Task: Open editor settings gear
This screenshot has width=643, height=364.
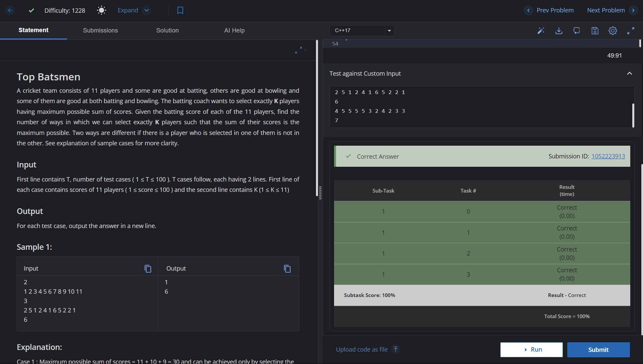Action: pos(613,31)
